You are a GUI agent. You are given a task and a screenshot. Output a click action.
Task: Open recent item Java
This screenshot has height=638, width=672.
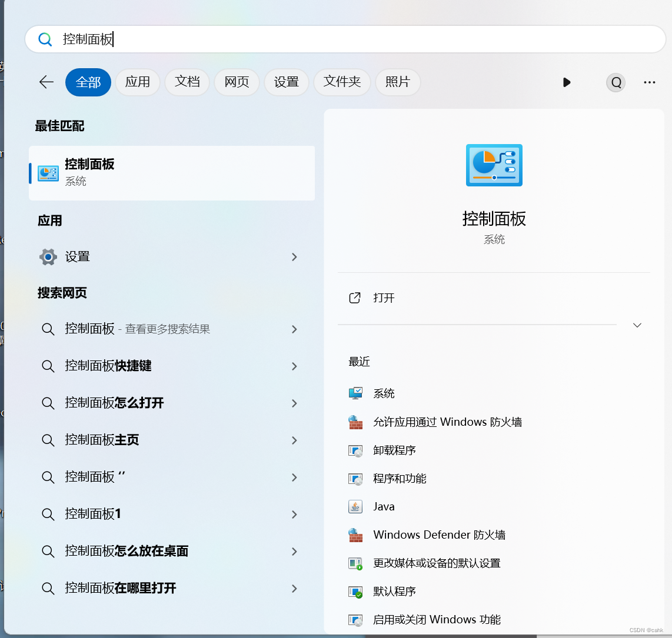click(x=384, y=506)
